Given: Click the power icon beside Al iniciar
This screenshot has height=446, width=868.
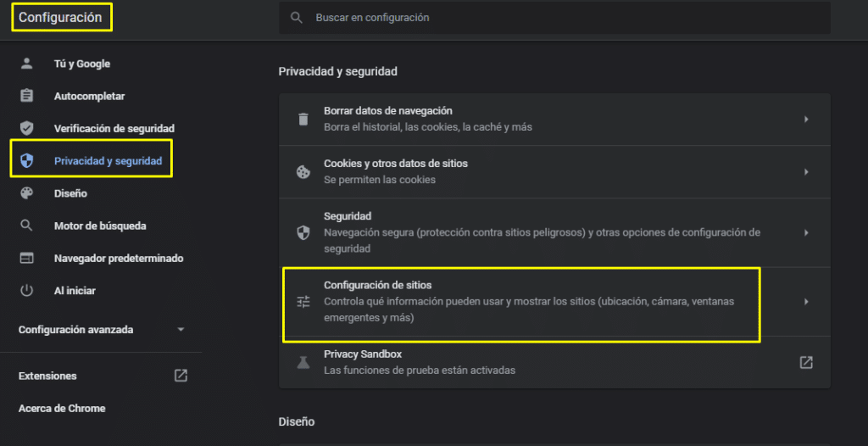Looking at the screenshot, I should [x=27, y=290].
